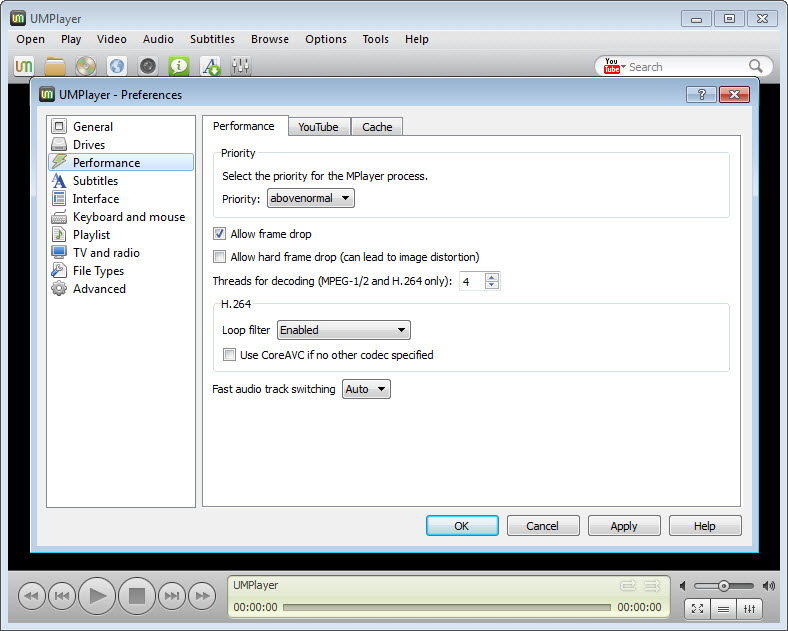The image size is (788, 631).
Task: Click the mute speaker icon
Action: (x=683, y=586)
